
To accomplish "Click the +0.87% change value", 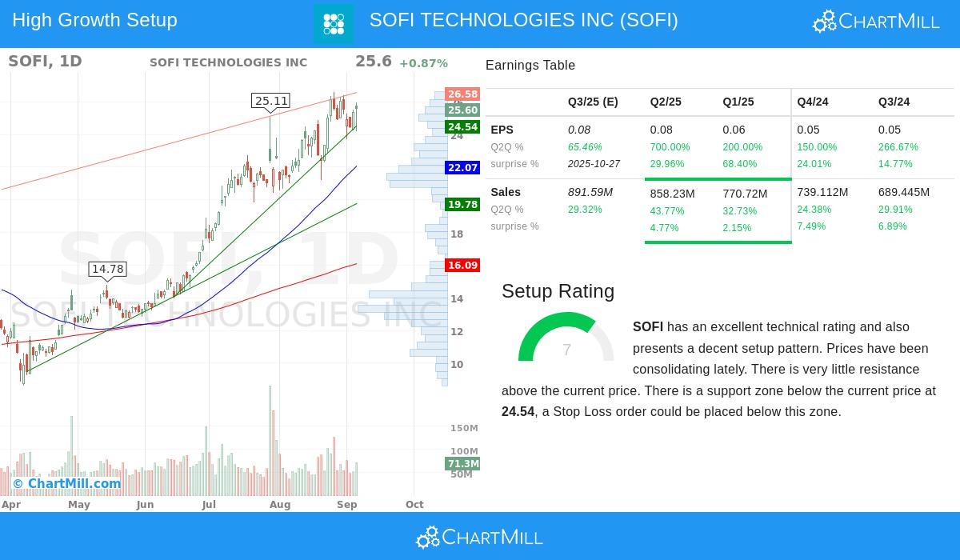I will pos(423,63).
